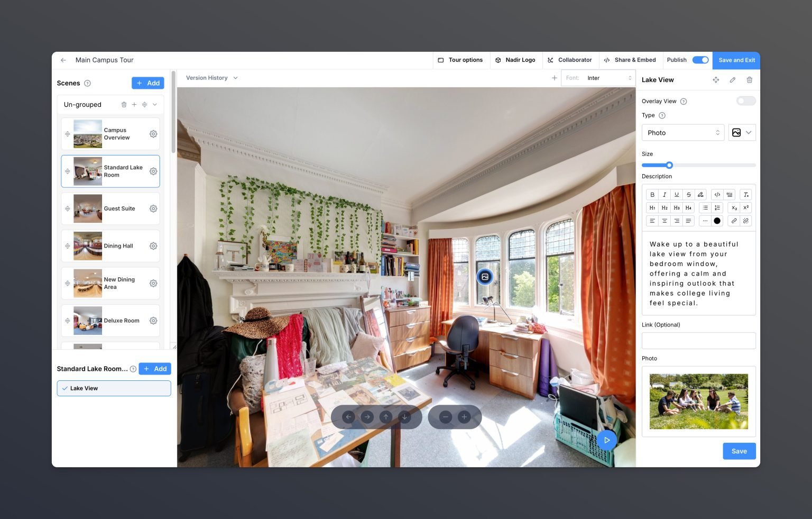Expand the Version History dropdown
Image resolution: width=812 pixels, height=519 pixels.
(211, 78)
